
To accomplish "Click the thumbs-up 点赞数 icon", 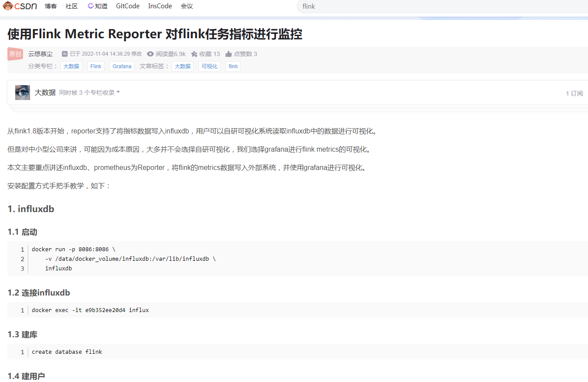I will [x=229, y=54].
